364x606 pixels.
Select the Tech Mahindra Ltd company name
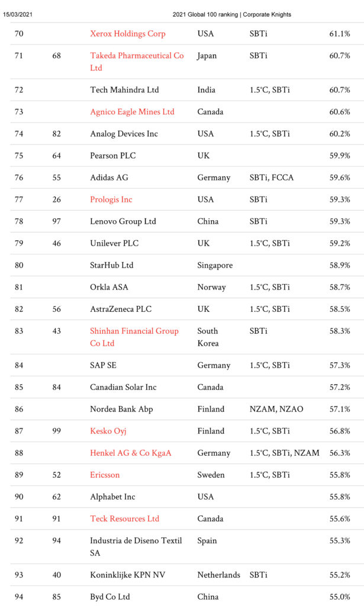[x=124, y=90]
